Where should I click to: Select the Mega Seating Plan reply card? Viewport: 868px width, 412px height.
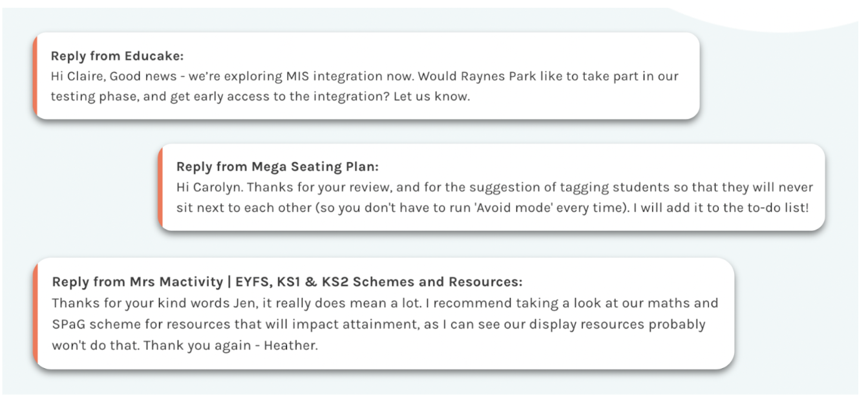click(x=492, y=187)
